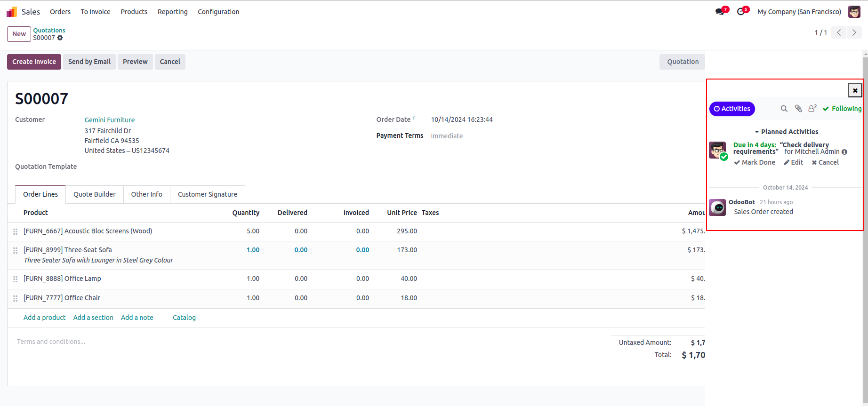Image resolution: width=868 pixels, height=406 pixels.
Task: Open the discuss messages icon
Action: click(x=720, y=12)
